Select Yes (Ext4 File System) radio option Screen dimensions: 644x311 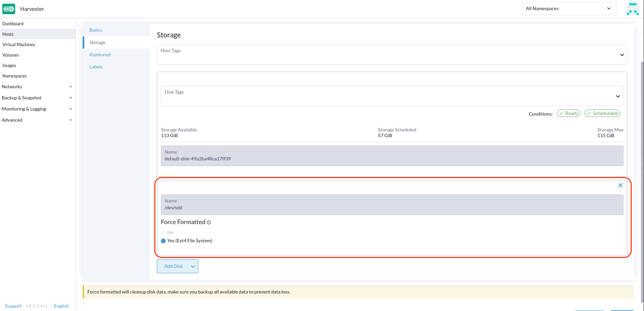coord(163,241)
